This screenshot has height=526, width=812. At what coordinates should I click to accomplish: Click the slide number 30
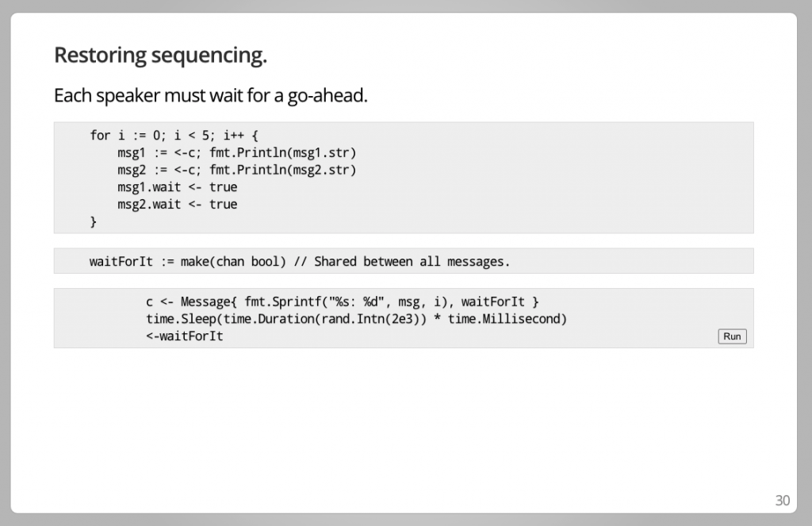(782, 501)
